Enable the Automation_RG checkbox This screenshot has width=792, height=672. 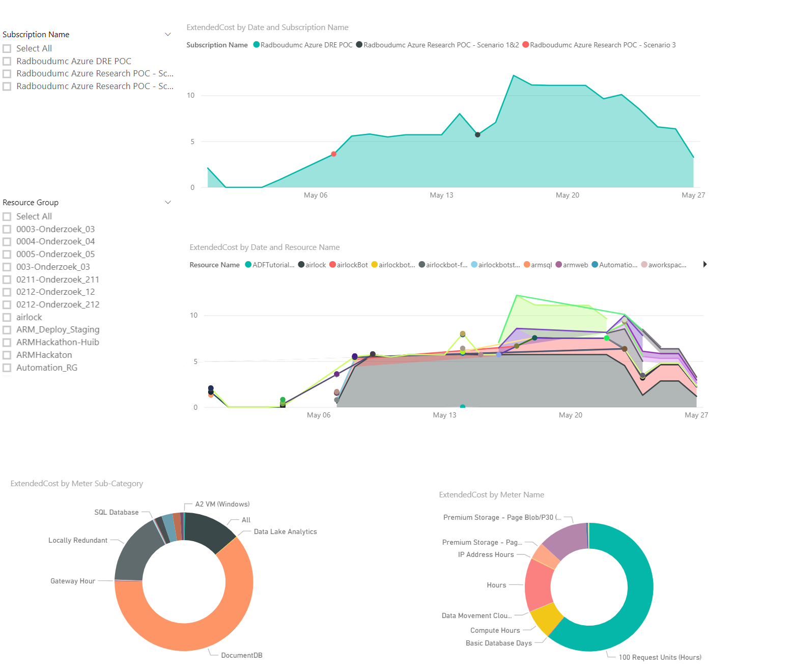click(x=7, y=368)
